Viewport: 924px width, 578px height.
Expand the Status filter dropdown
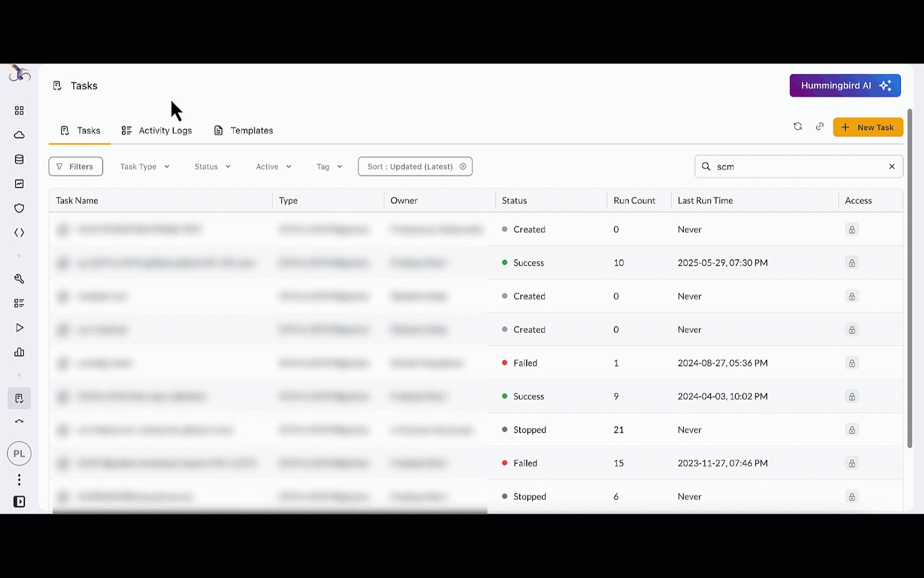tap(213, 166)
